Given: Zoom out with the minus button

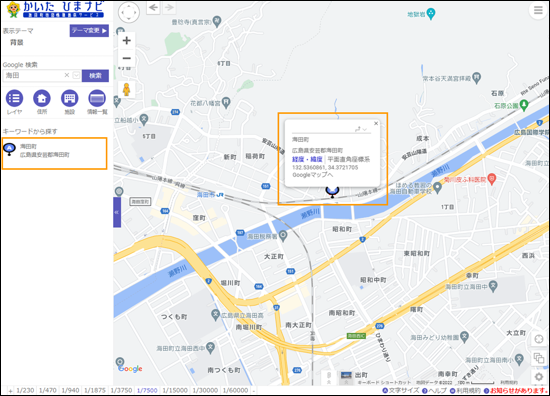Looking at the screenshot, I should coord(127,58).
